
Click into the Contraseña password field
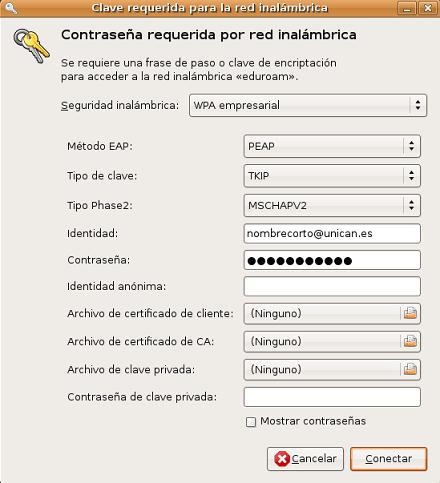coord(332,260)
